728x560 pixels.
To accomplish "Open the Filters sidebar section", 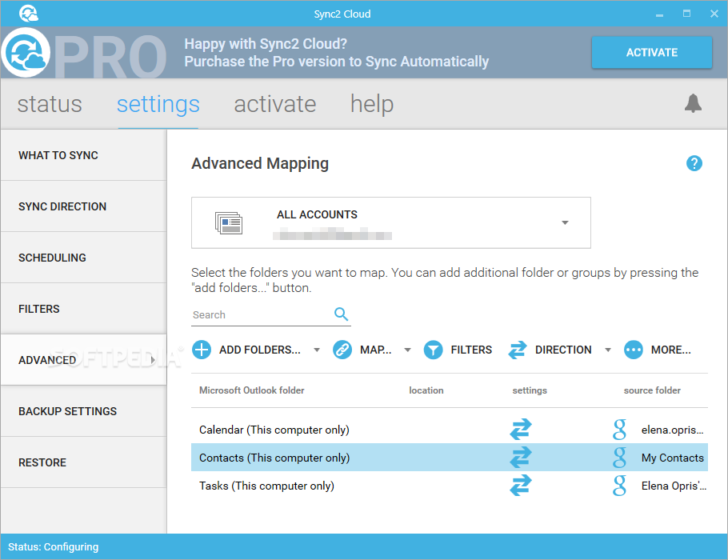I will (x=83, y=309).
